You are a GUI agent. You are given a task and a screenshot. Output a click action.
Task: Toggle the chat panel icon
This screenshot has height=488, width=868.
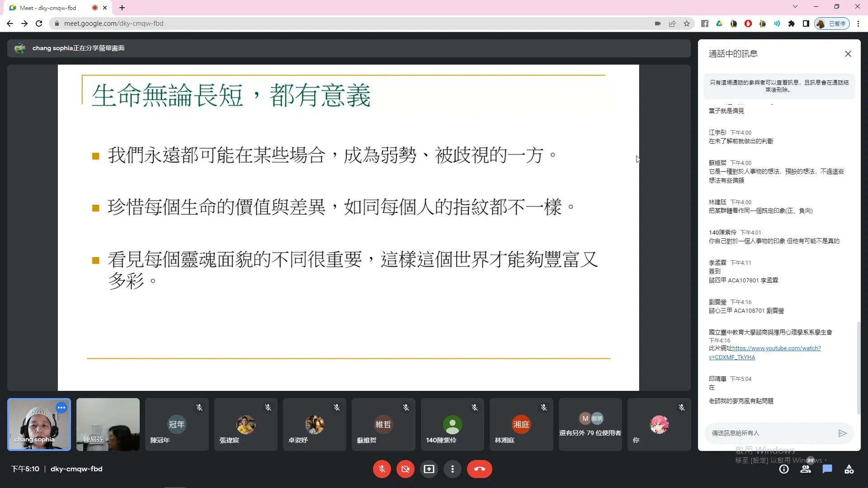(827, 469)
